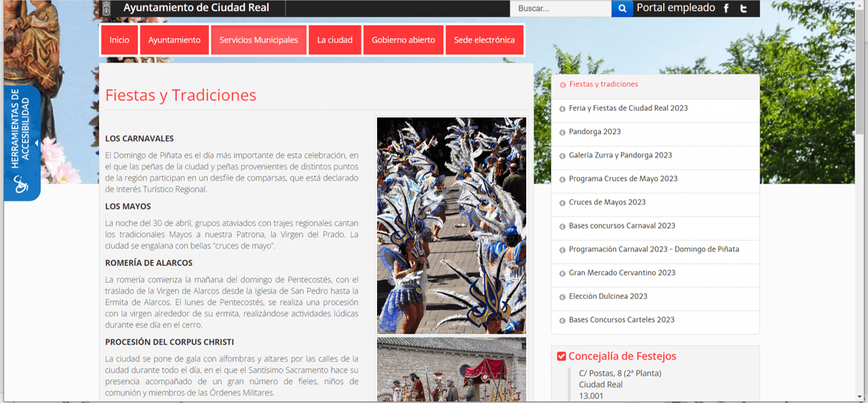Screen dimensions: 868x403
Task: Click the LOS CARNAVALES heading
Action: (x=139, y=138)
